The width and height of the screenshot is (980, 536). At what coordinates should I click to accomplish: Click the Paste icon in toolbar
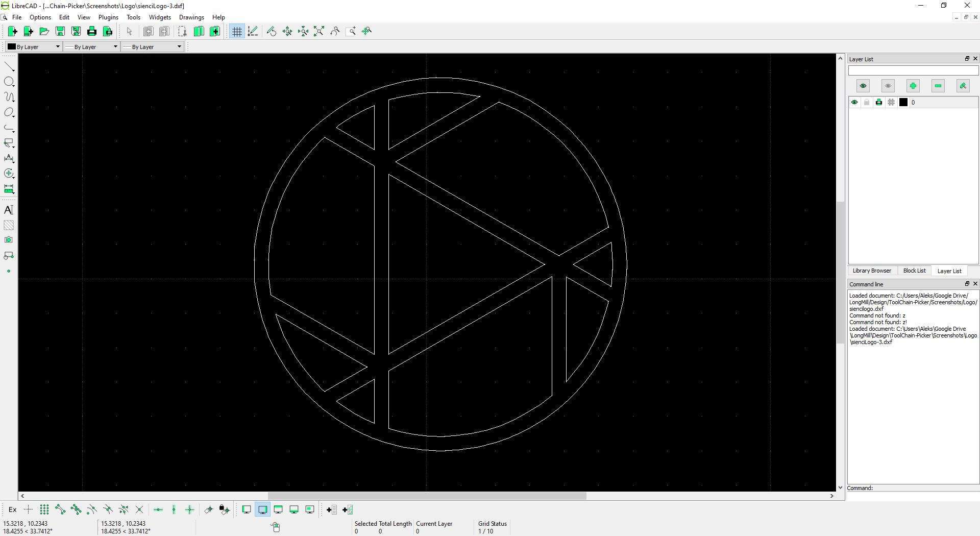[x=215, y=32]
